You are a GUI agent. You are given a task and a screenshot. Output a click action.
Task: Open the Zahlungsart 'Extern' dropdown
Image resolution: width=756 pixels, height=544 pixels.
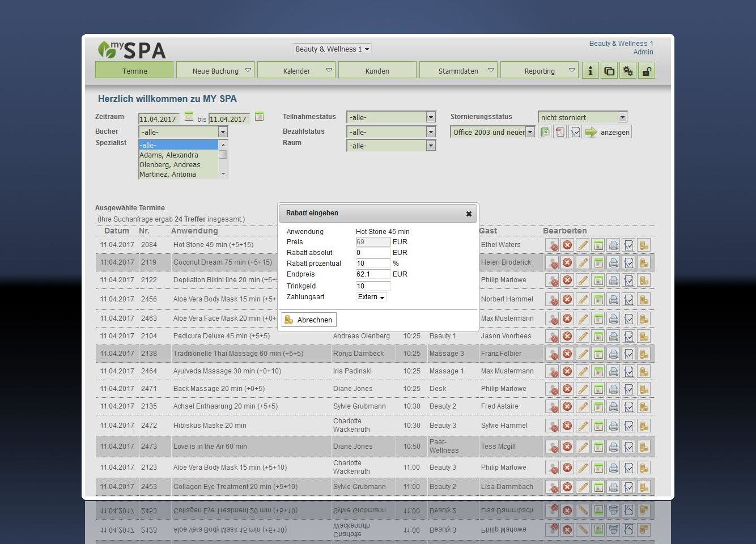(372, 297)
